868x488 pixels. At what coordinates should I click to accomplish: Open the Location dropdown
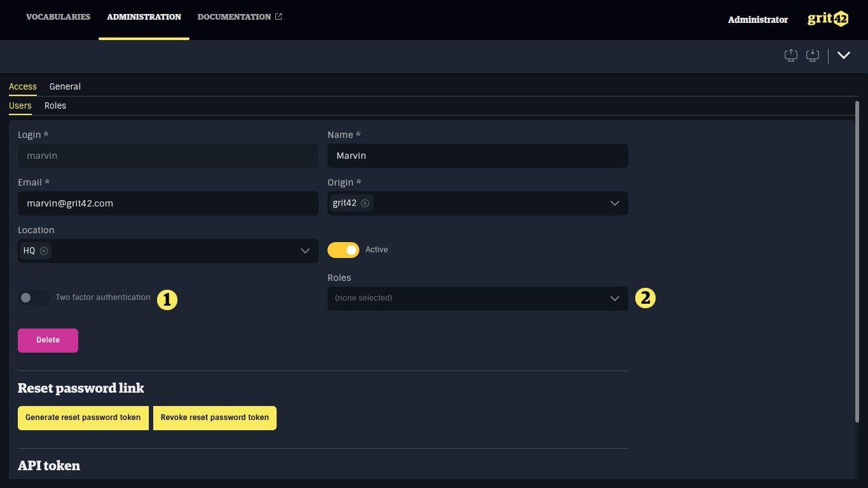coord(304,250)
